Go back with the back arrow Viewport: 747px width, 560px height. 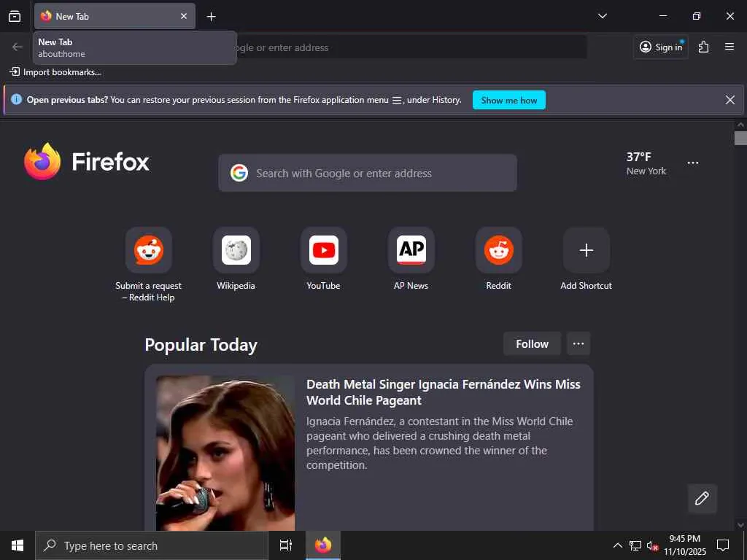click(18, 47)
